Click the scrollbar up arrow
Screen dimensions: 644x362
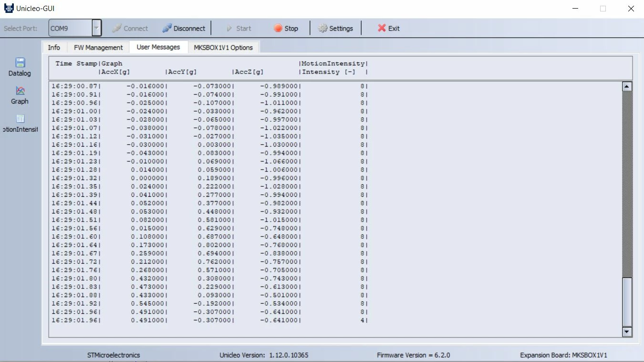coord(627,86)
